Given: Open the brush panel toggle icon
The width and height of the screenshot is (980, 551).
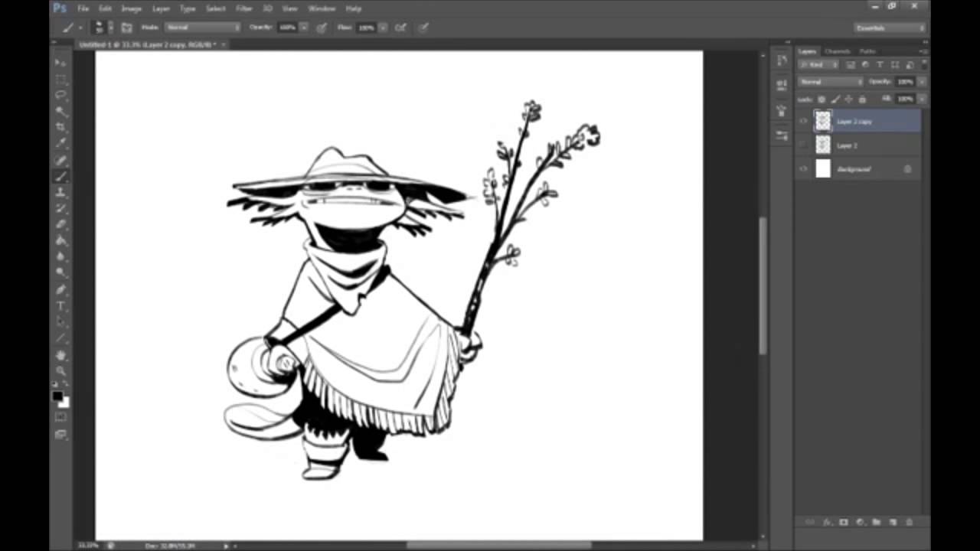Looking at the screenshot, I should pyautogui.click(x=127, y=28).
